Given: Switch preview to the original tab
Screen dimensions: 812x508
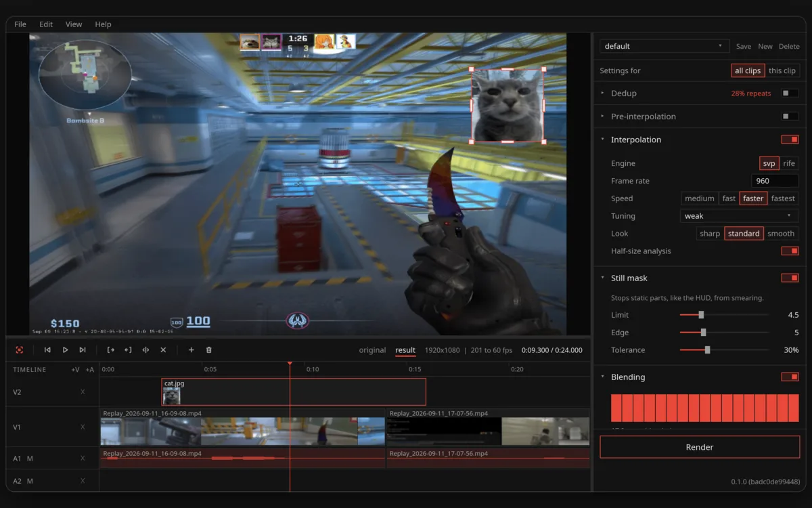Looking at the screenshot, I should [372, 350].
